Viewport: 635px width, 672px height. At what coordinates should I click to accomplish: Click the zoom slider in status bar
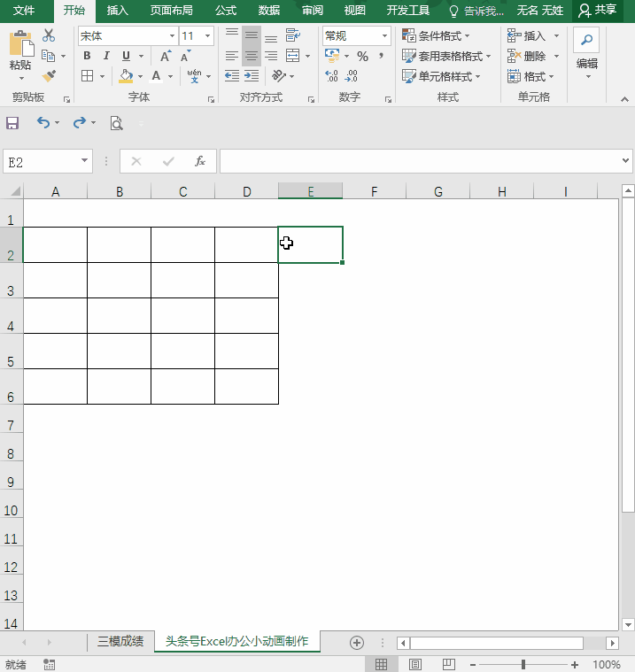tap(523, 664)
